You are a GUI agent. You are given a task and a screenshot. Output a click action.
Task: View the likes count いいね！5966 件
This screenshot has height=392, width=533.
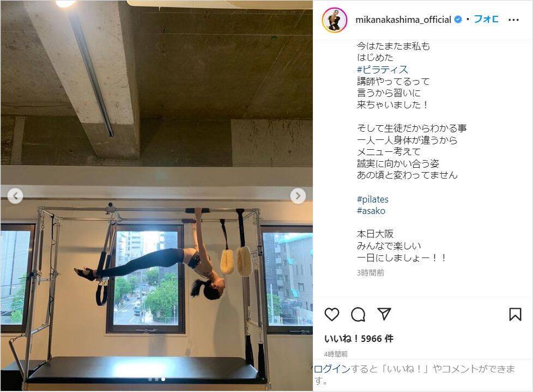359,338
